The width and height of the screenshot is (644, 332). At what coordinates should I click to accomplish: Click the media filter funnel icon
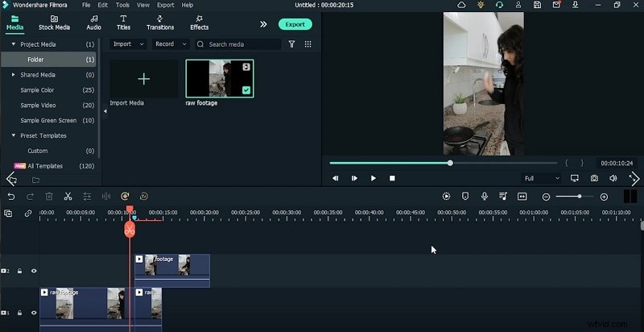(x=291, y=44)
